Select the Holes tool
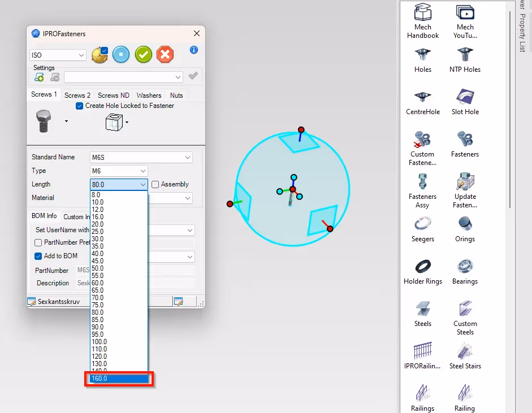This screenshot has width=532, height=413. 423,60
